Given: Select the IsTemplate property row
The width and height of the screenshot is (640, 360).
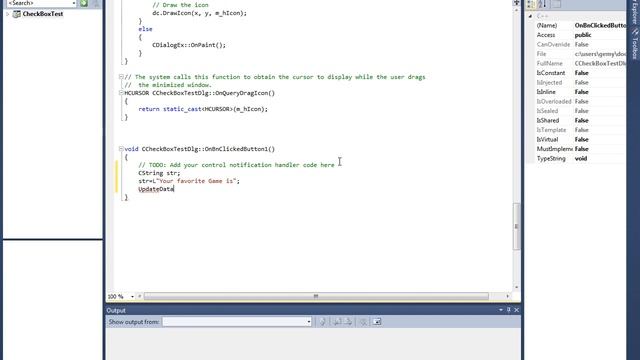Looking at the screenshot, I should (x=581, y=130).
